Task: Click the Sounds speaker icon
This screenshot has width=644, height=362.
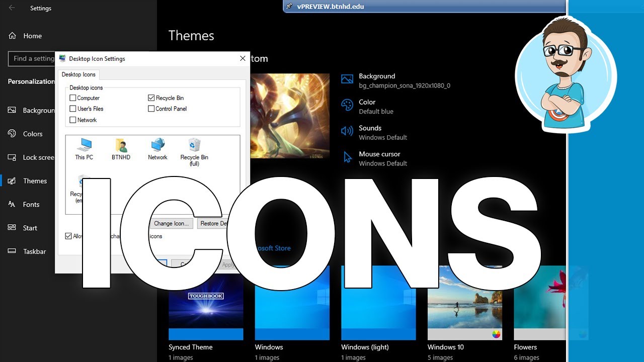Action: (x=347, y=131)
